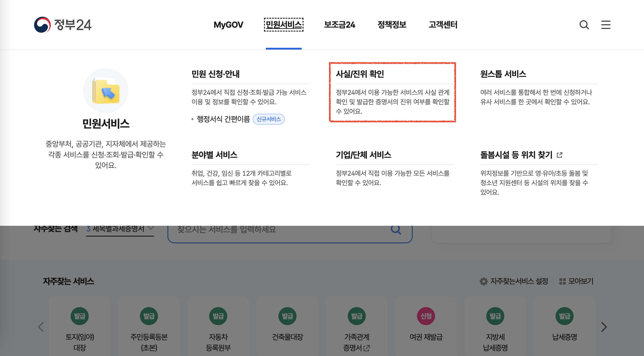Click the 주민등록등본 발급 badge
644x356 pixels.
pyautogui.click(x=149, y=316)
